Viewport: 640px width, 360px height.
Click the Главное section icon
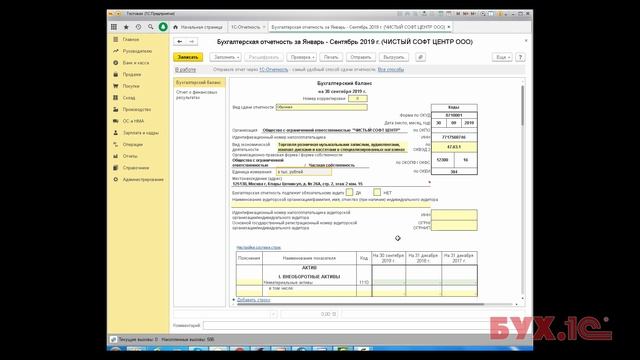tap(116, 40)
